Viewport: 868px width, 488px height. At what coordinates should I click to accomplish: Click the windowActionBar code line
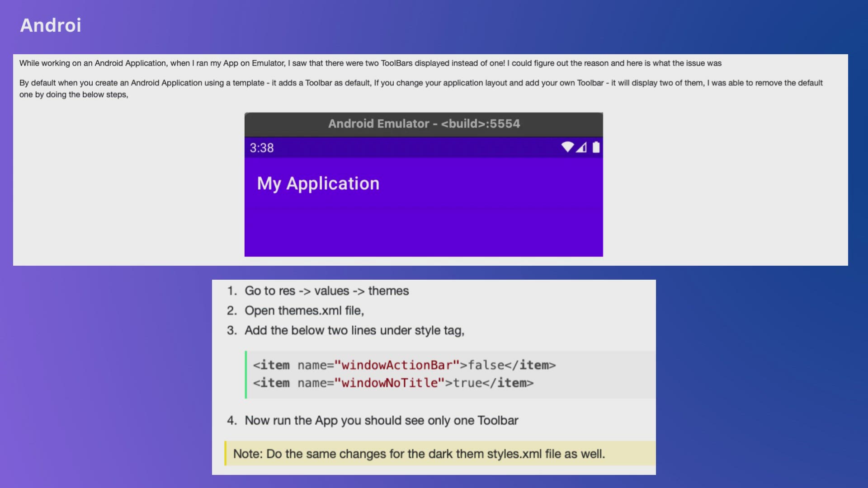pyautogui.click(x=404, y=365)
